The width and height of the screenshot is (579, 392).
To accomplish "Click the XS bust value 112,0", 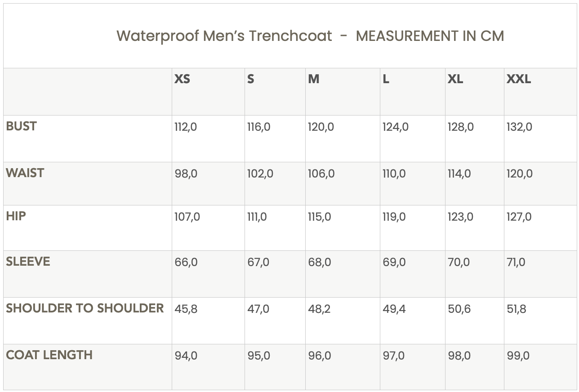I will coord(186,127).
